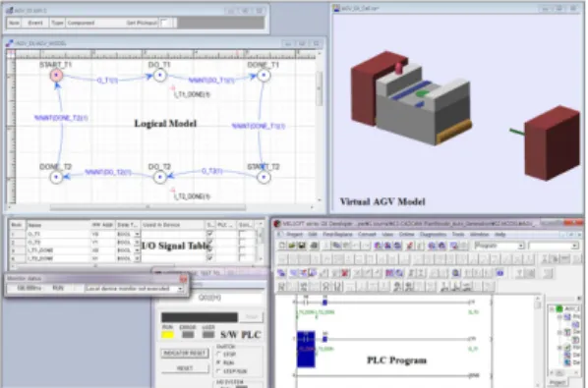Click the Type column header button
Screen dimensions: 588x388
(x=57, y=23)
